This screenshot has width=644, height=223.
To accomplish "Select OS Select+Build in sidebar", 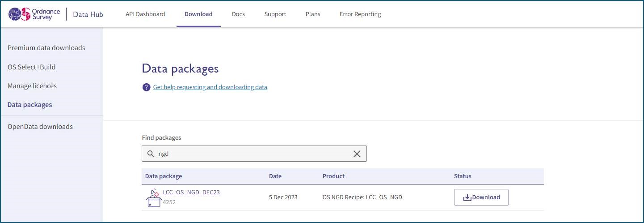I will [x=32, y=67].
